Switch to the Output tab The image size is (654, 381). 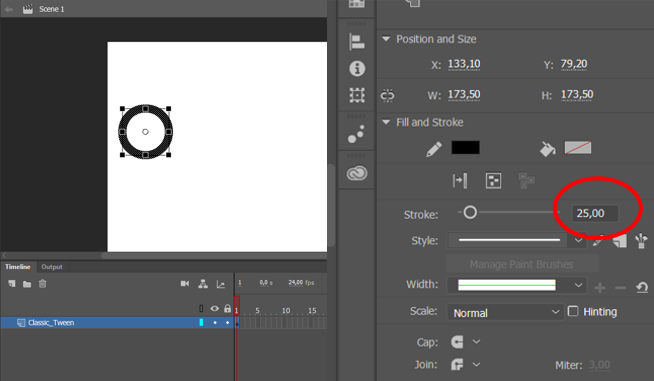tap(52, 267)
